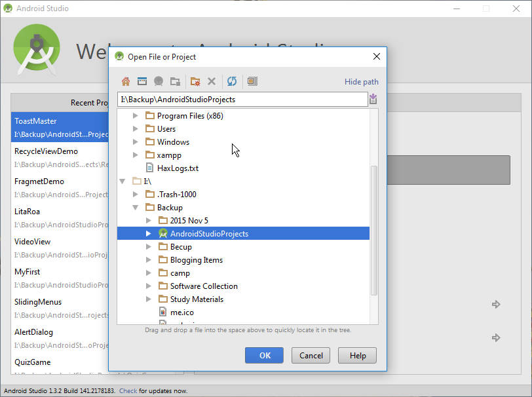Open QuizGame recent project
This screenshot has height=397, width=532.
[60, 366]
